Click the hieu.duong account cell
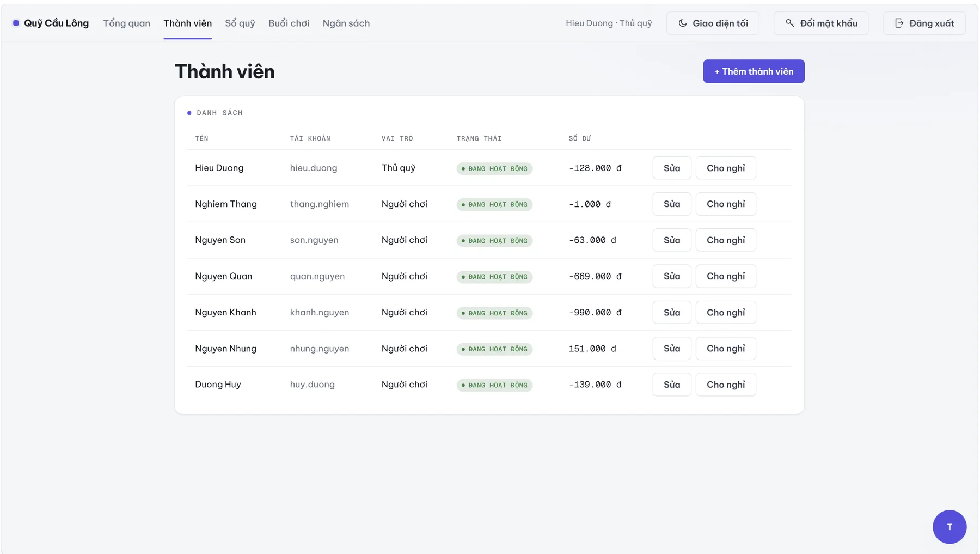The image size is (980, 554). [x=314, y=168]
